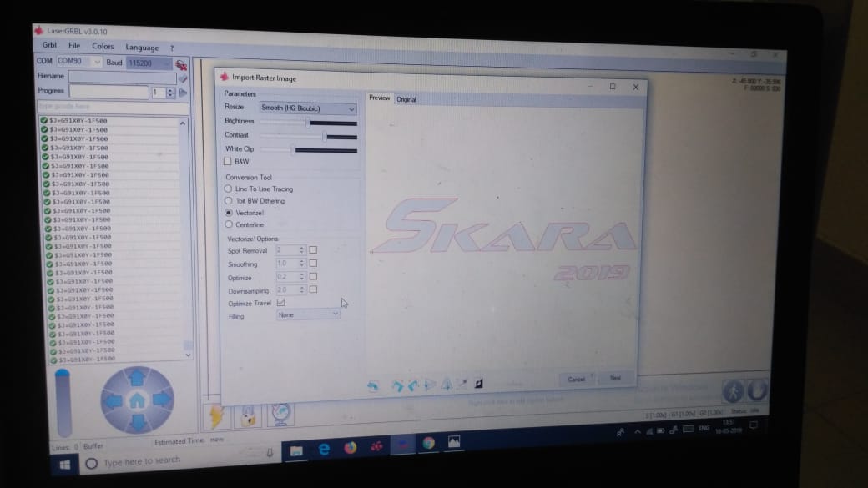Enable the Smoothing checkbox
868x488 pixels.
[313, 264]
